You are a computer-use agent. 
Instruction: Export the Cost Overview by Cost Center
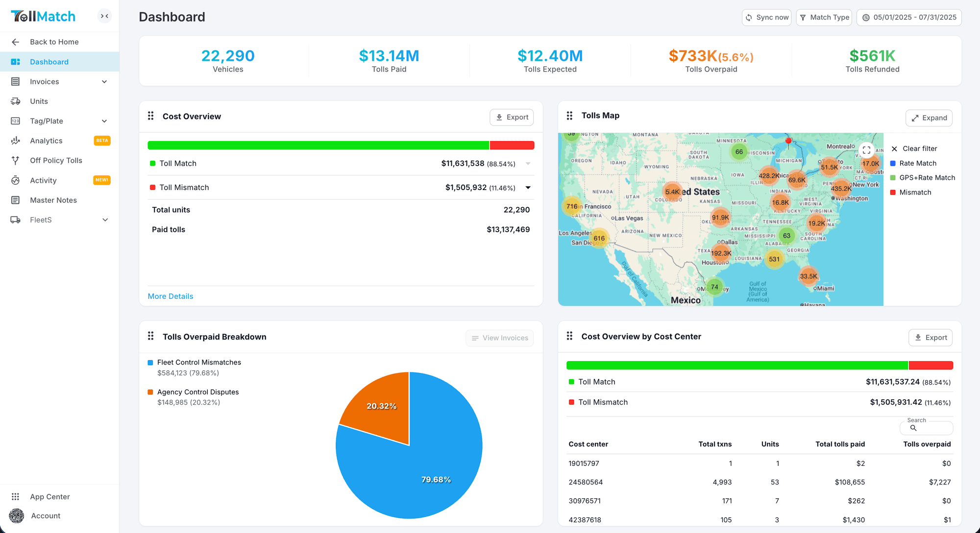tap(931, 338)
